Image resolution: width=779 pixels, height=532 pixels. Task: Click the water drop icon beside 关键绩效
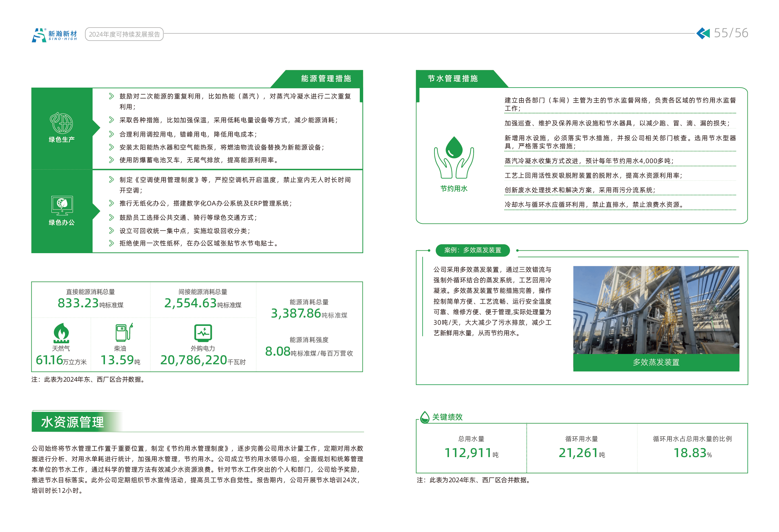click(x=424, y=417)
